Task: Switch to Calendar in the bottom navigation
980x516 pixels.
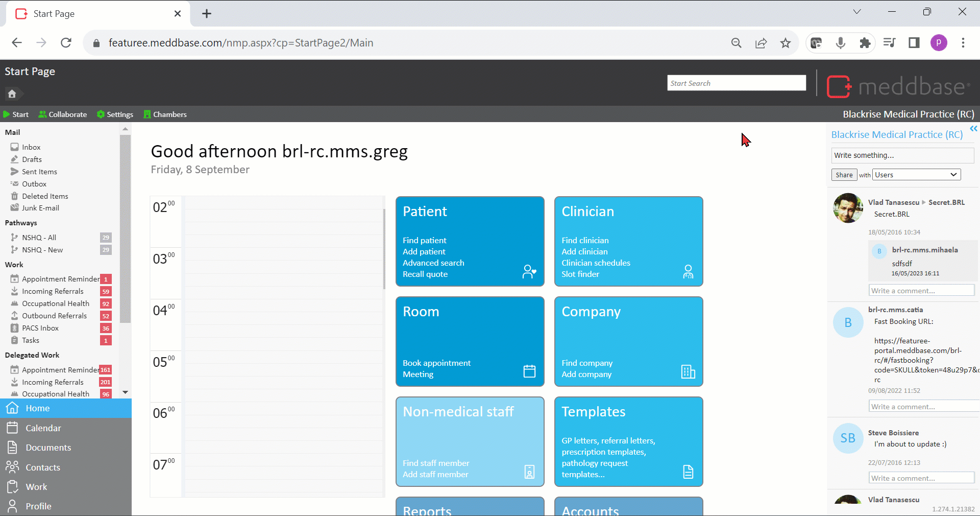Action: tap(43, 428)
